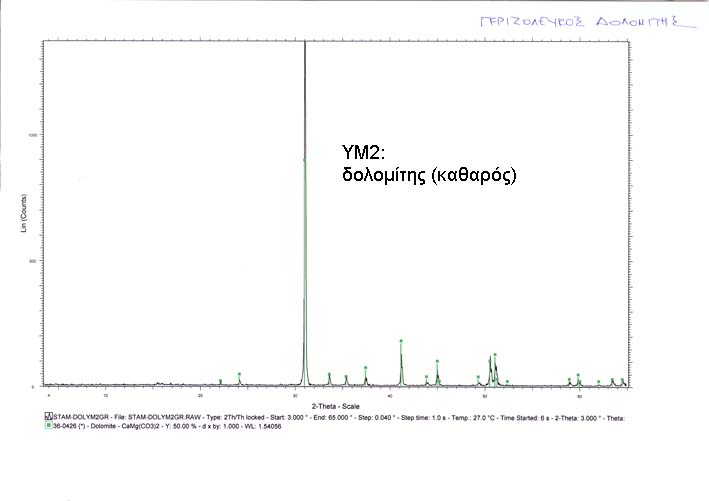This screenshot has height=501, width=709.
Task: Click the rightmost peak marker near 65 degrees
Action: click(x=622, y=379)
